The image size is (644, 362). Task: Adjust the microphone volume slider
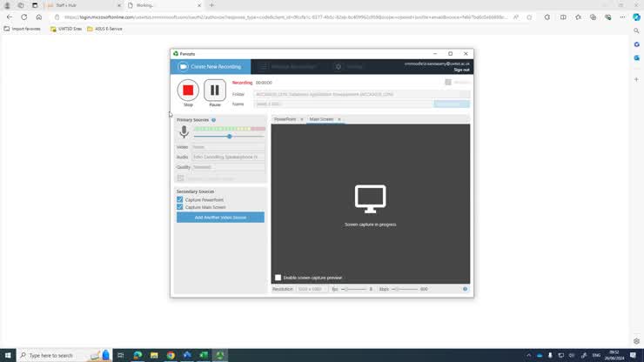point(230,137)
